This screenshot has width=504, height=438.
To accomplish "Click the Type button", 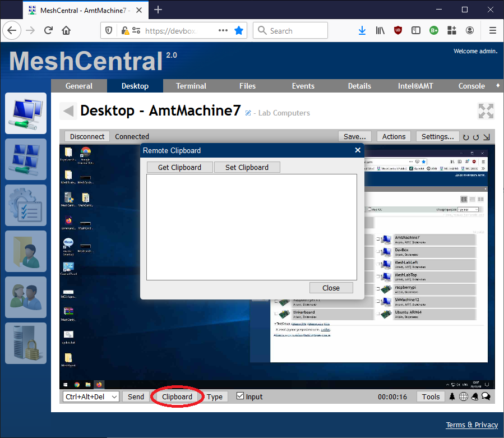I will (x=215, y=397).
